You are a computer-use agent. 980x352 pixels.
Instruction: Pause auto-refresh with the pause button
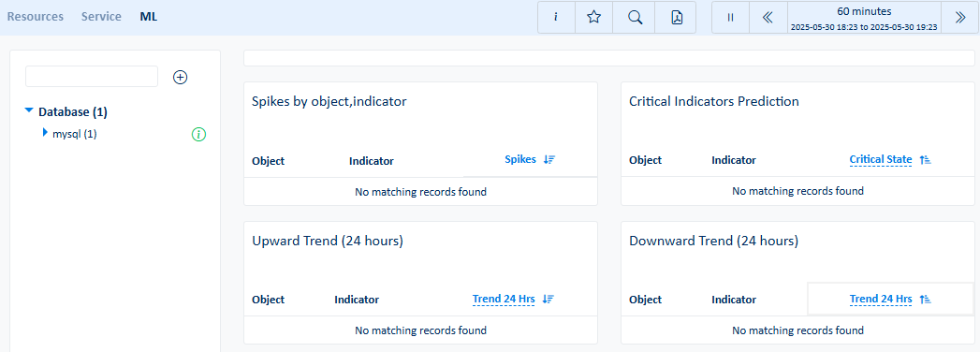(x=730, y=18)
